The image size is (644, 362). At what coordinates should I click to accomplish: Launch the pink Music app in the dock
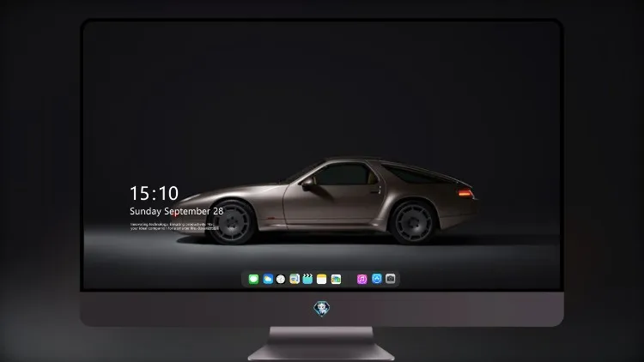361,279
